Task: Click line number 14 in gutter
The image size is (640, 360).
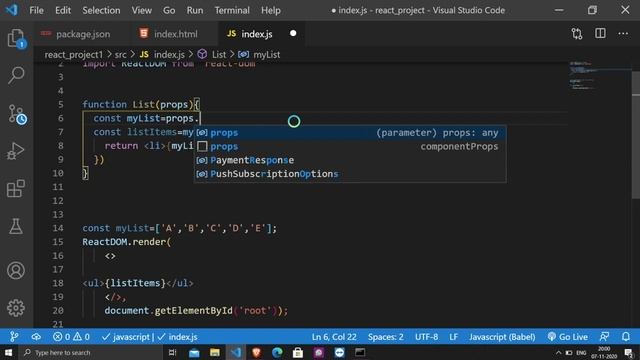Action: coord(58,228)
